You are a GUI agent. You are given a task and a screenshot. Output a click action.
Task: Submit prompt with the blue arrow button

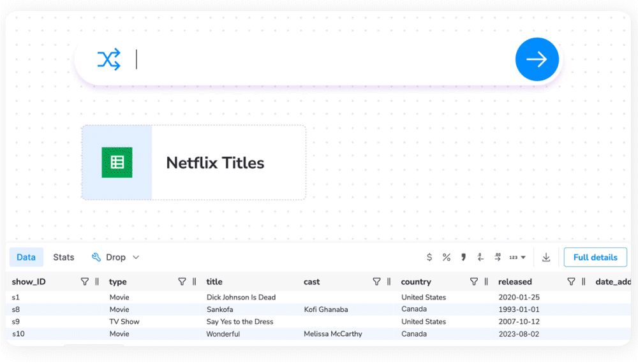click(x=537, y=59)
